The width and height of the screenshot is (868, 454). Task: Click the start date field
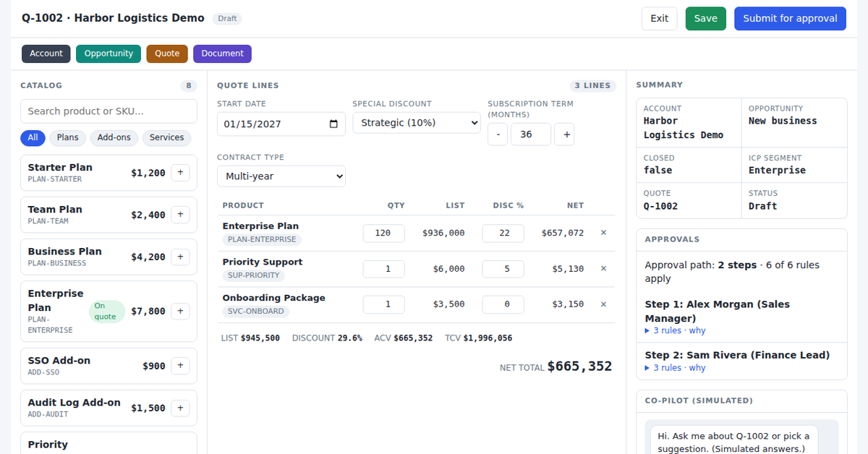coord(281,124)
